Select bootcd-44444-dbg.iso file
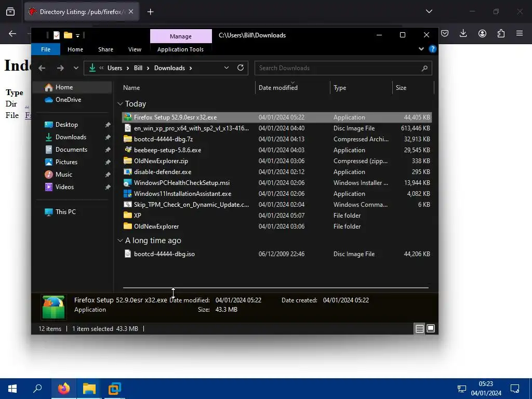Viewport: 532px width, 399px height. (277, 254)
